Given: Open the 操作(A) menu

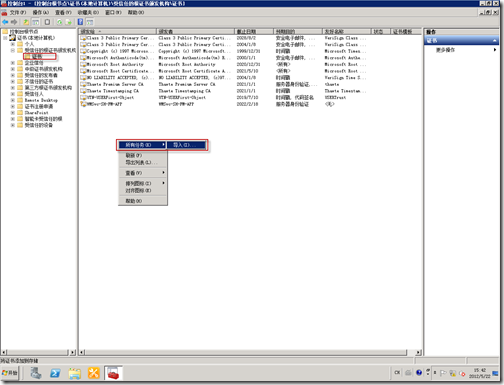Looking at the screenshot, I should 41,12.
